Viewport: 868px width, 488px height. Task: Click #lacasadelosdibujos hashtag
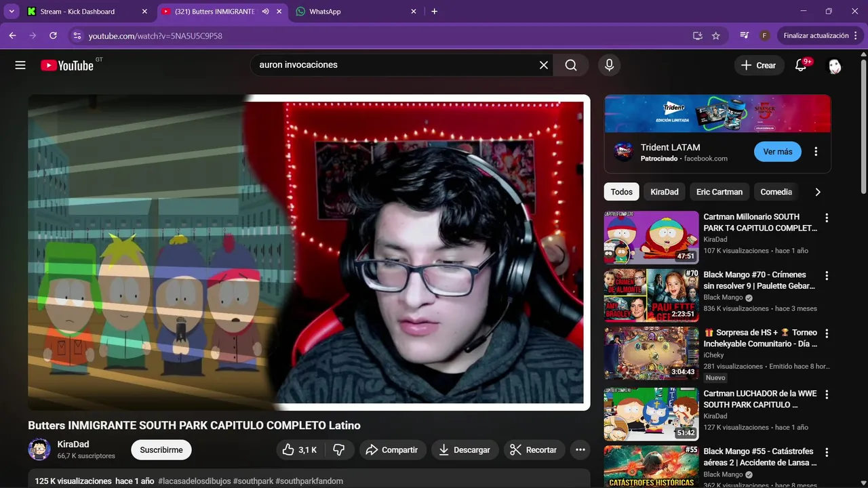click(194, 481)
